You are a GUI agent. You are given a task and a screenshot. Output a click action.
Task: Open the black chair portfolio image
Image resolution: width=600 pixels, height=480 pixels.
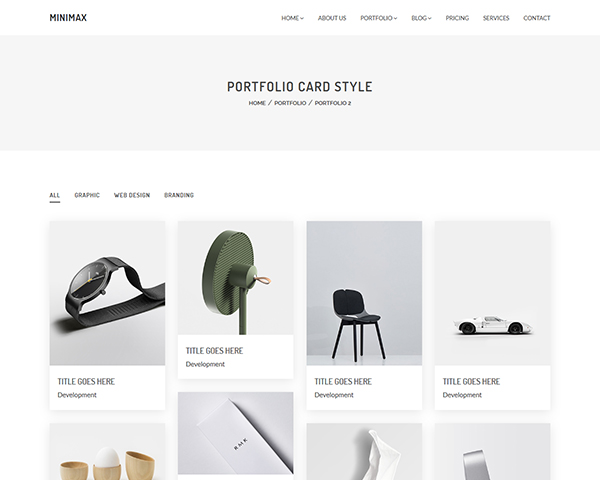tap(364, 293)
